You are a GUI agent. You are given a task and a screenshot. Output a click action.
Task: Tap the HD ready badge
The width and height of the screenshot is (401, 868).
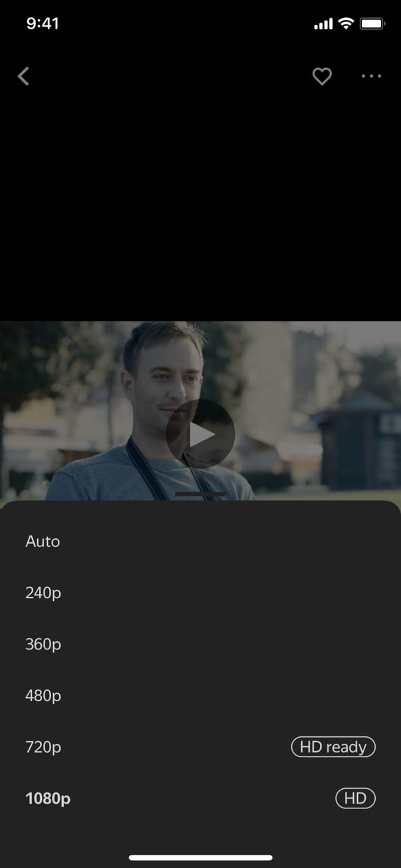[x=333, y=747]
